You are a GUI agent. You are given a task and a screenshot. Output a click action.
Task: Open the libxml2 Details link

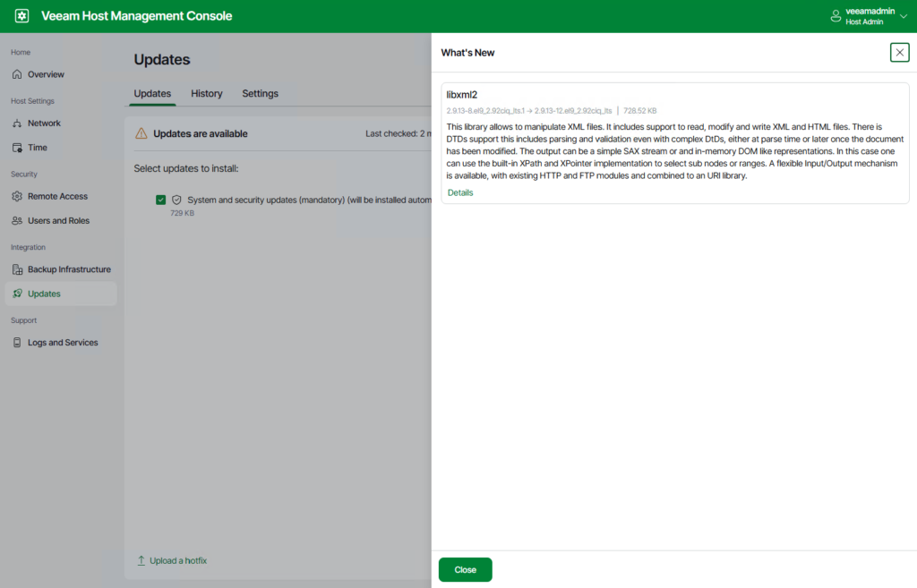coord(460,193)
